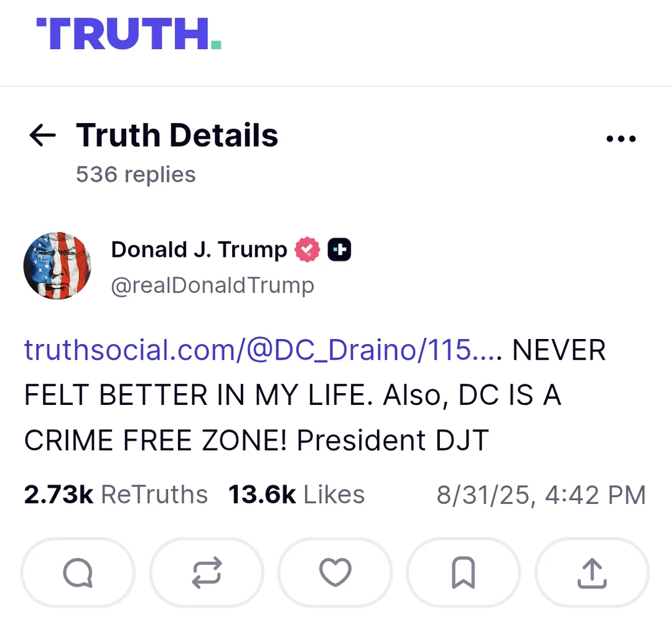Open the flag-painted profile avatar
Screen dimensions: 672x627
[x=57, y=266]
